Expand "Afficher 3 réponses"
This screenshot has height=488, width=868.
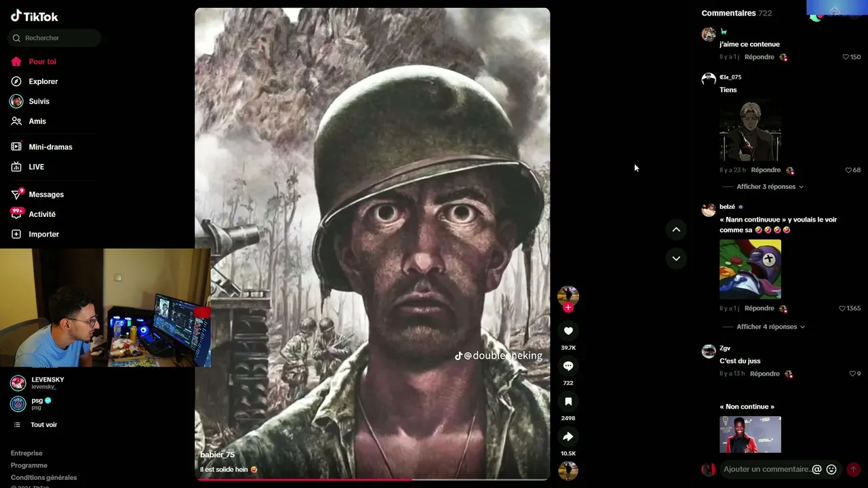click(x=770, y=186)
